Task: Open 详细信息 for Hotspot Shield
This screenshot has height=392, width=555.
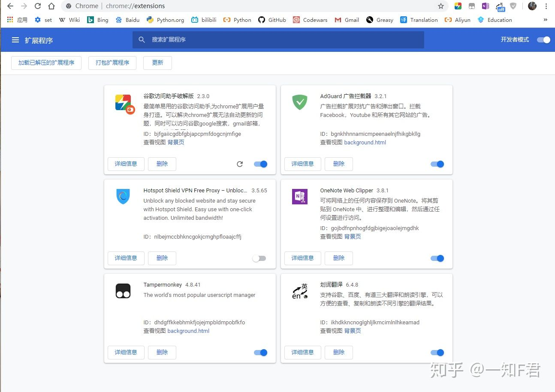Action: click(x=126, y=258)
